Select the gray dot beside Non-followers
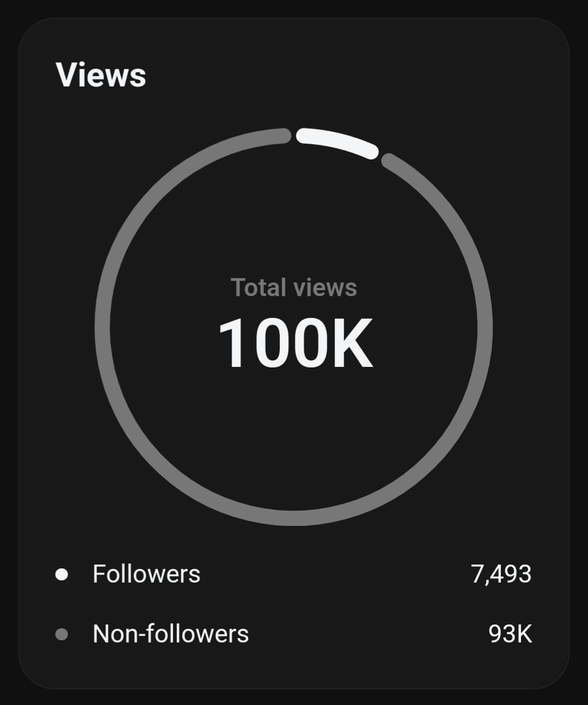 point(62,634)
